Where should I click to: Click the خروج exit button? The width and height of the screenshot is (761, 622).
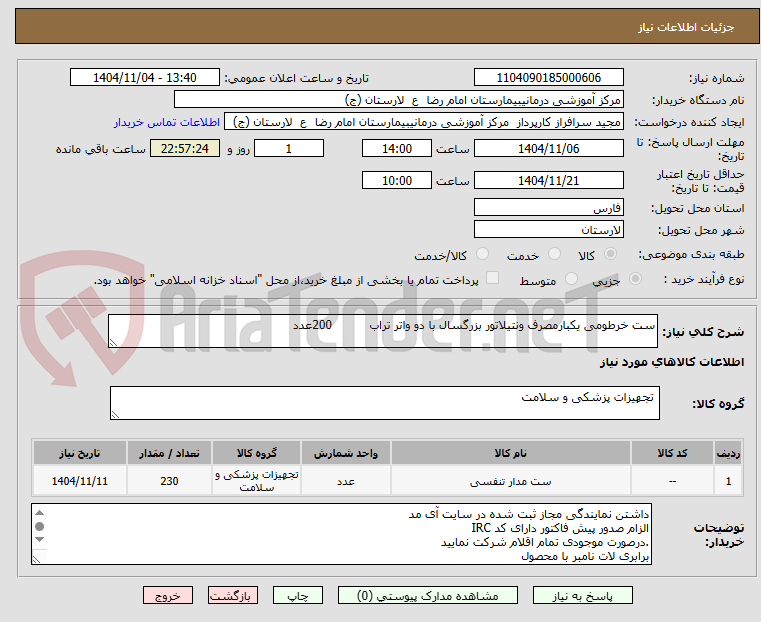pyautogui.click(x=168, y=595)
